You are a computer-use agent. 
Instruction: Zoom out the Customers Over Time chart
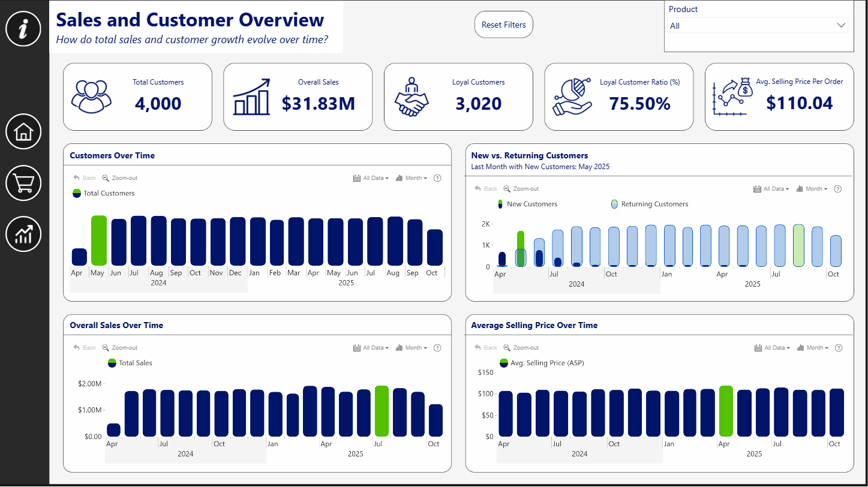pos(120,178)
